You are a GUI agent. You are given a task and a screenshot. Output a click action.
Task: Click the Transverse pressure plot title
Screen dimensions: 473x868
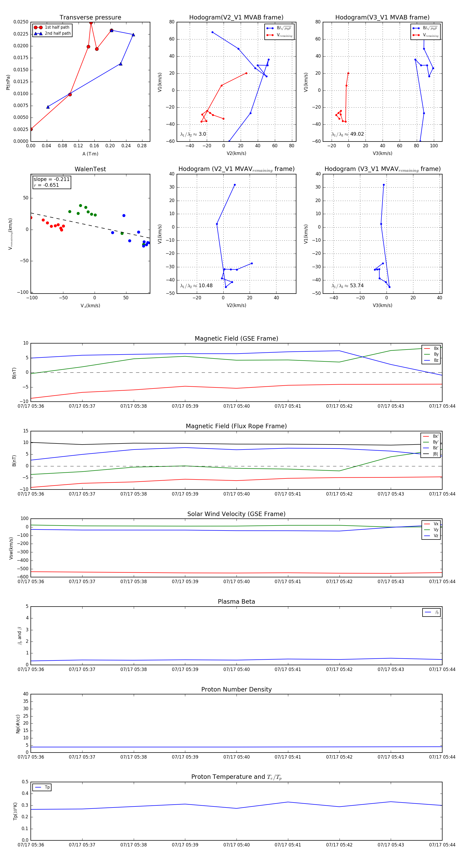click(90, 18)
